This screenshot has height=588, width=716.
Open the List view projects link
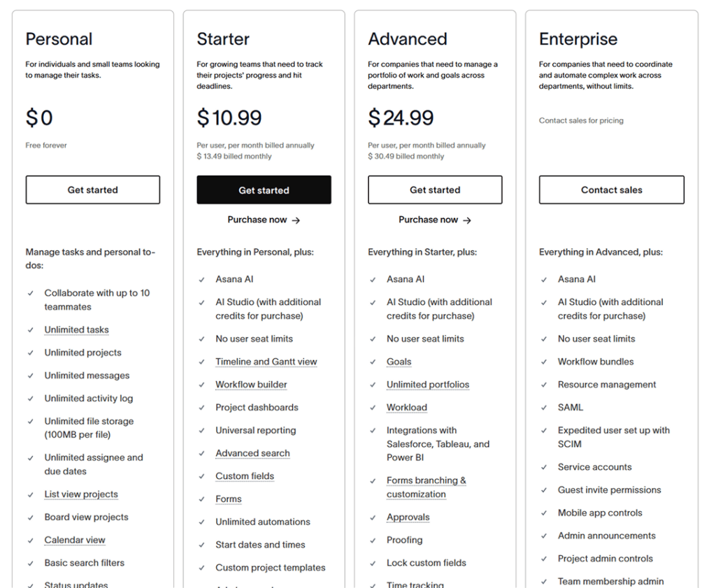pyautogui.click(x=81, y=494)
